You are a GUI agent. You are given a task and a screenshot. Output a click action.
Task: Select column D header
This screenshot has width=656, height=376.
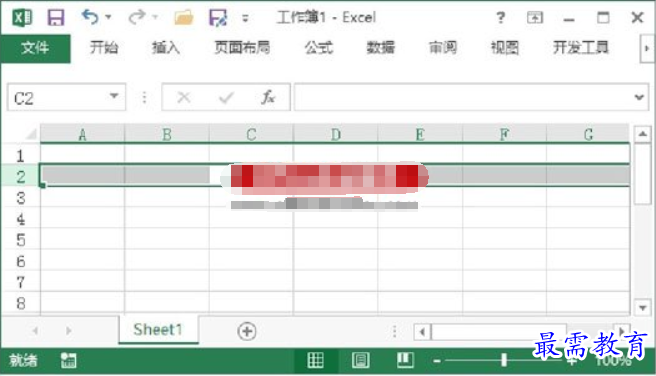(x=336, y=135)
